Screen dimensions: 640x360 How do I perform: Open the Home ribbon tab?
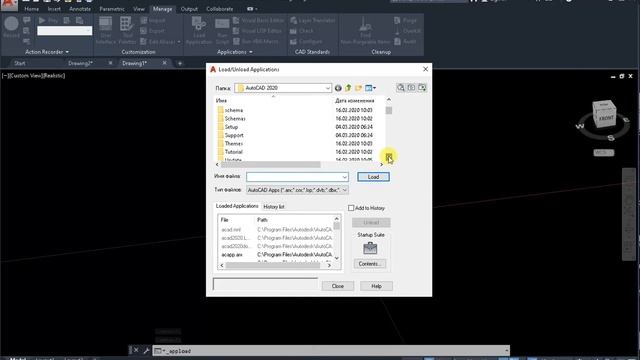click(31, 9)
